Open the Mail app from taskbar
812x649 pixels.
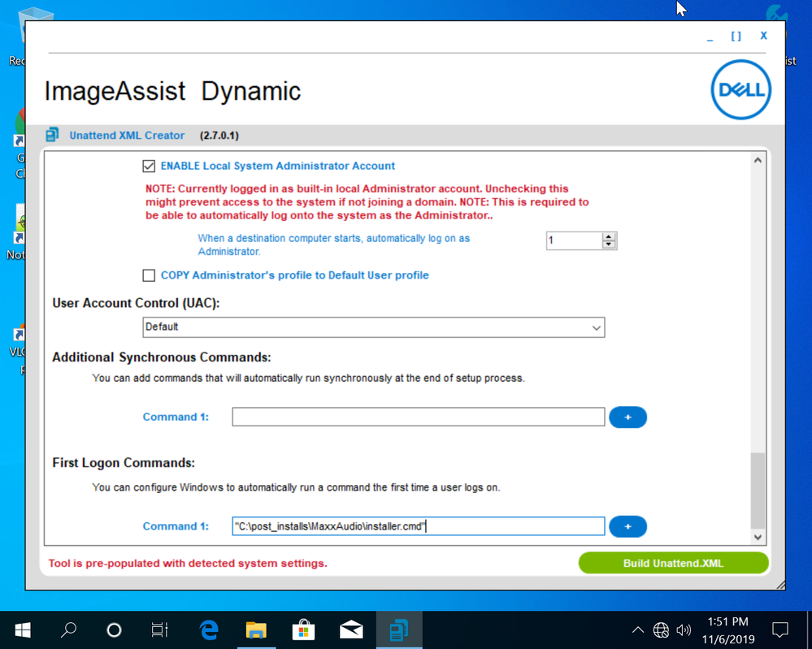[351, 630]
